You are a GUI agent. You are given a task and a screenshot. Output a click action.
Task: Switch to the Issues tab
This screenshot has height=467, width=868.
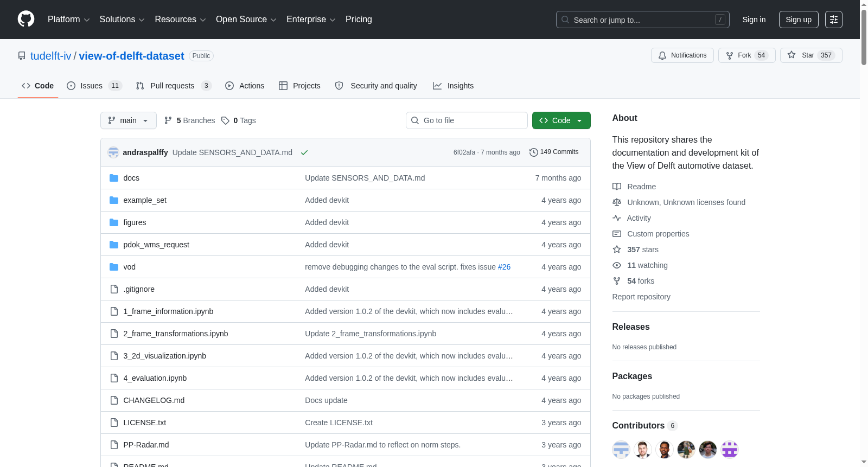click(x=94, y=86)
